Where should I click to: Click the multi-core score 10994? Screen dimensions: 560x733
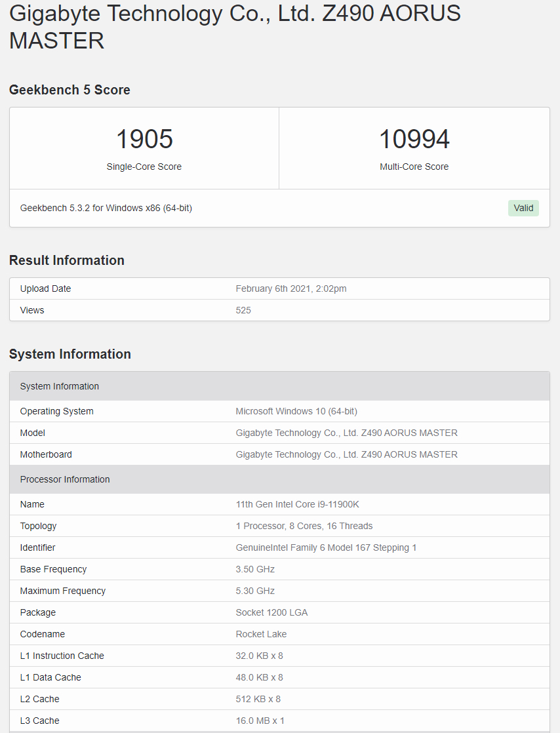414,139
